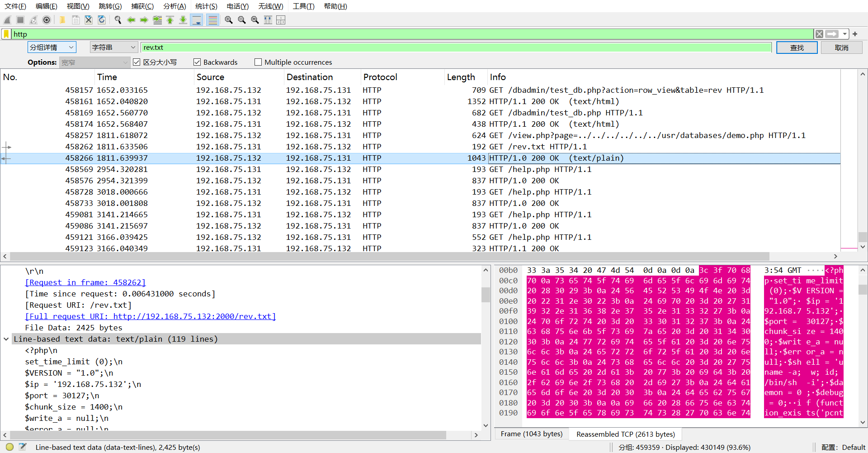Click 配置: Default profile selector
868x453 pixels.
(x=843, y=447)
